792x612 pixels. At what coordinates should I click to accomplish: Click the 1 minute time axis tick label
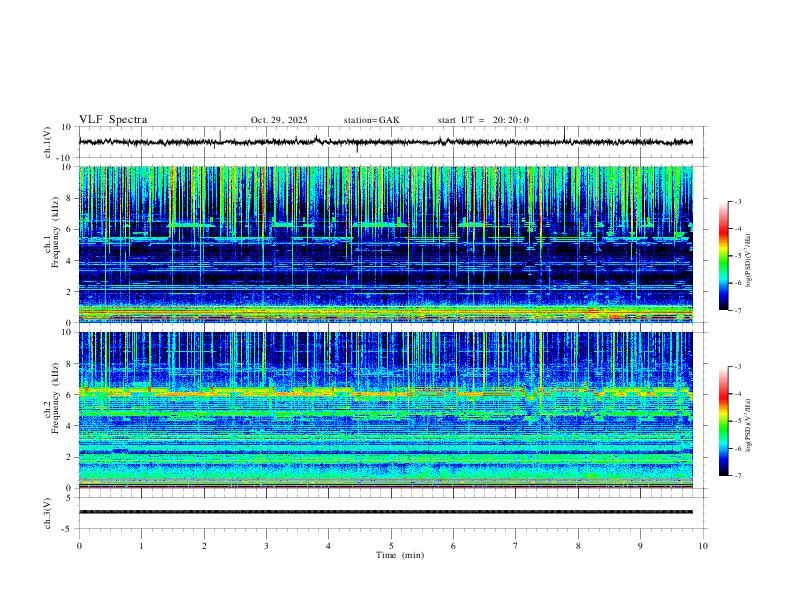coord(142,546)
